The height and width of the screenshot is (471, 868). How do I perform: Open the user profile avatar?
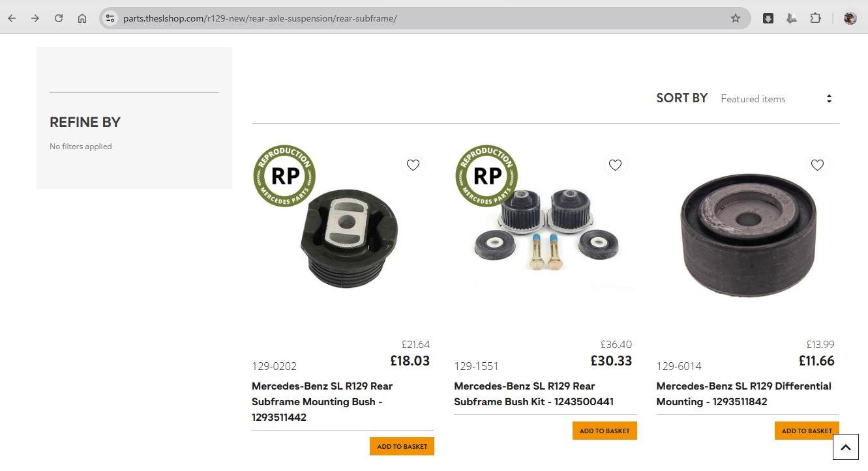click(x=850, y=18)
